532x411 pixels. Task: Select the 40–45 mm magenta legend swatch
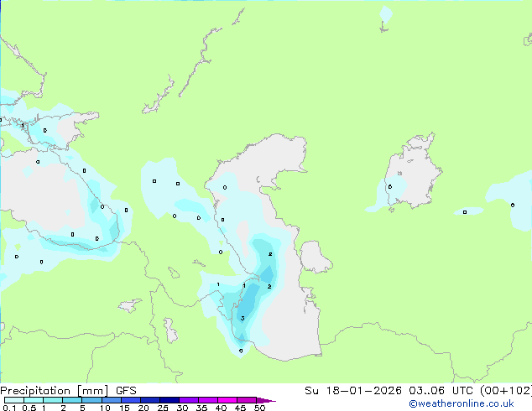(x=227, y=400)
